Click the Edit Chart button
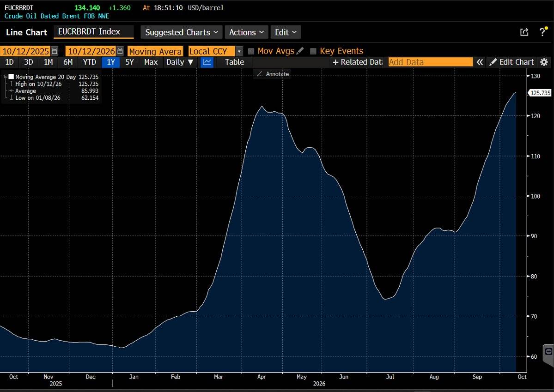The width and height of the screenshot is (554, 392). (511, 62)
